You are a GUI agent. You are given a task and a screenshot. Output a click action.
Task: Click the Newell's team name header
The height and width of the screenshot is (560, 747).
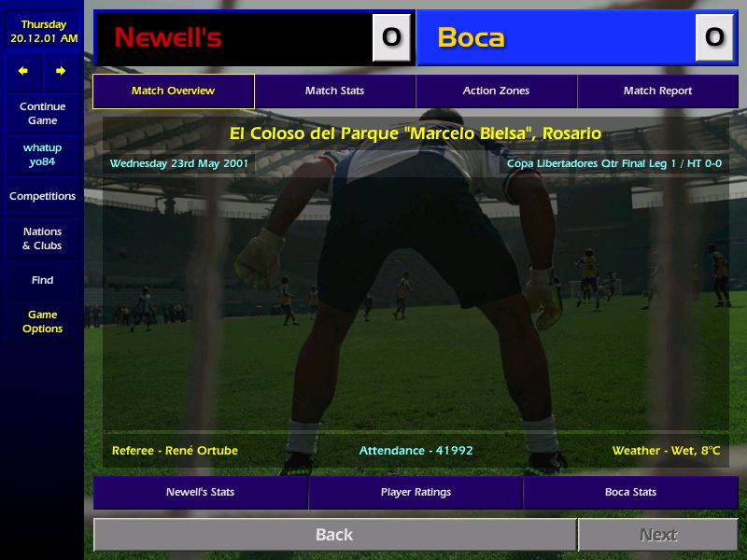pyautogui.click(x=168, y=37)
